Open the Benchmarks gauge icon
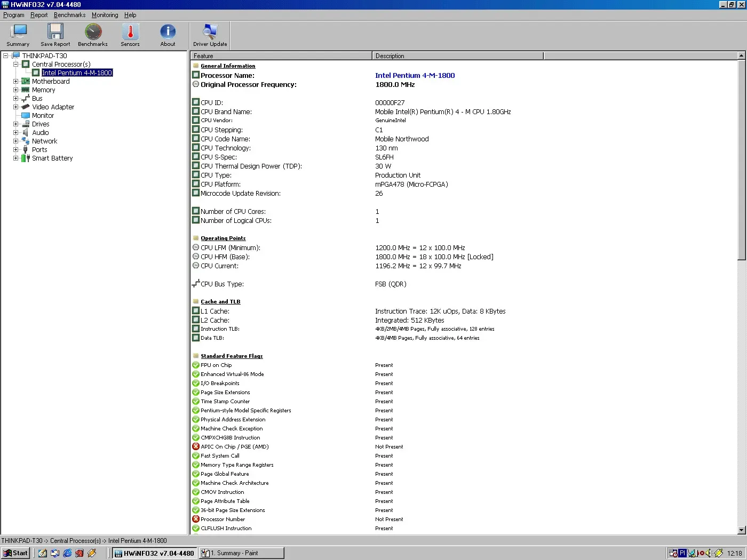This screenshot has width=747, height=560. (x=93, y=35)
